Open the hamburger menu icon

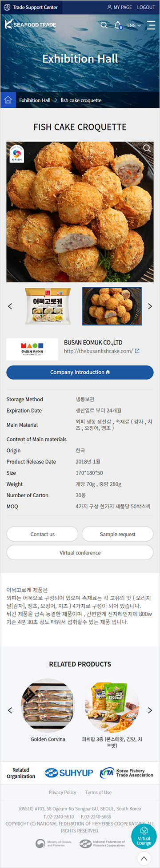[x=151, y=25]
